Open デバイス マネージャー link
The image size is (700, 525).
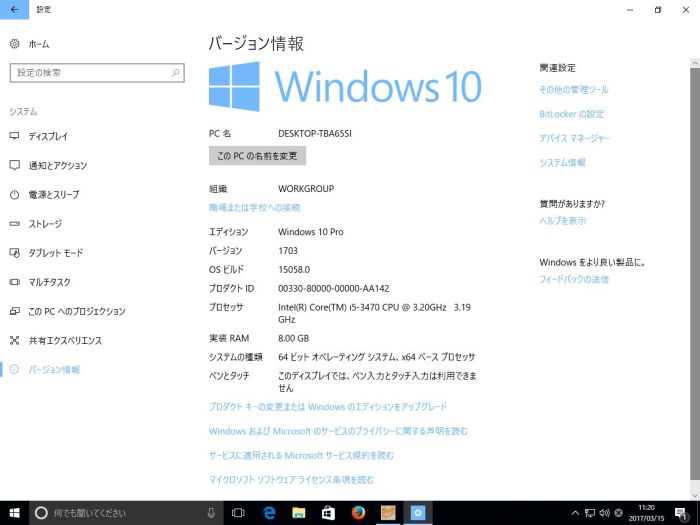click(574, 138)
